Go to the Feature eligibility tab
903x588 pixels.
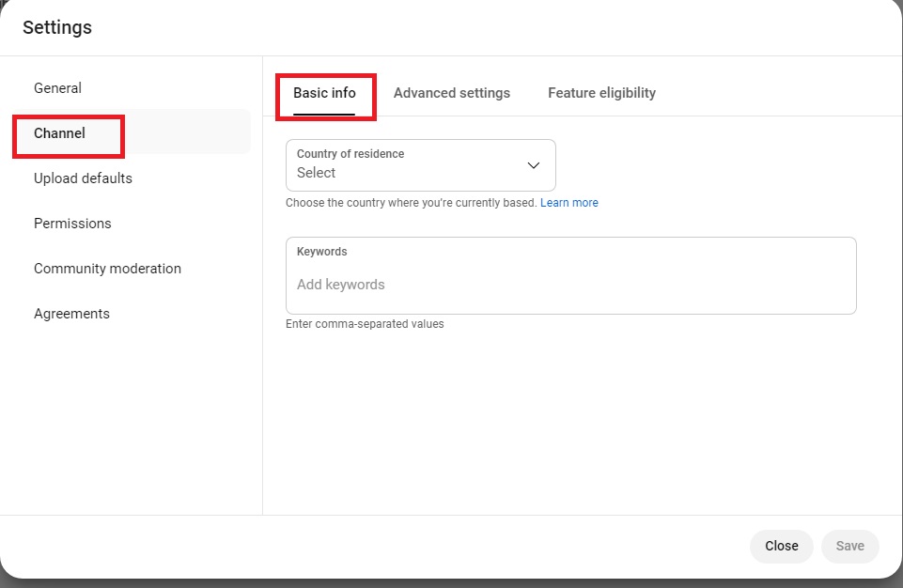[601, 93]
